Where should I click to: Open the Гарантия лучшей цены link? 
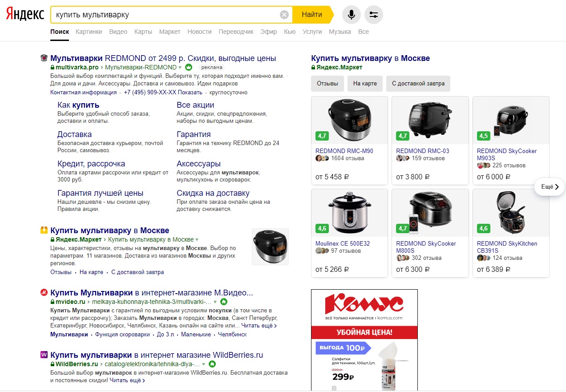[100, 193]
